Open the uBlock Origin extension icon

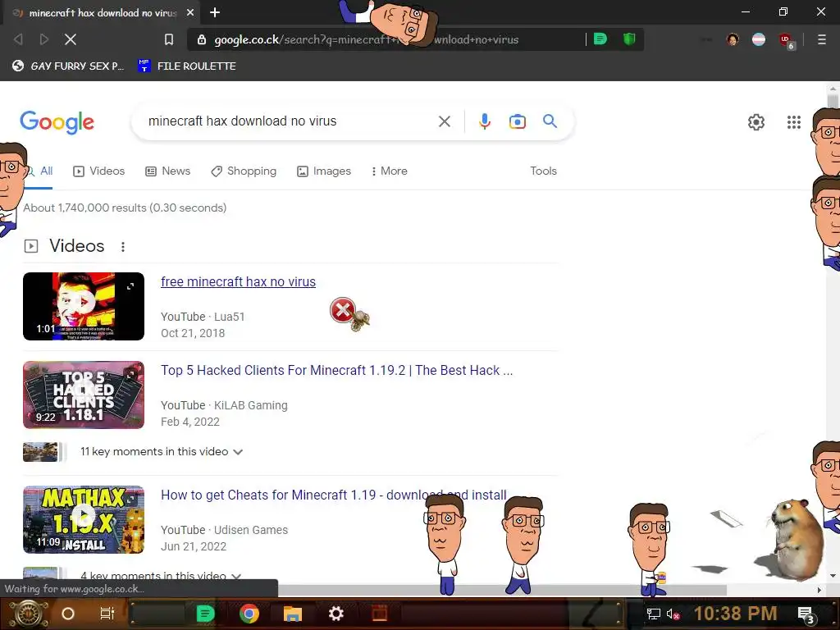point(787,40)
